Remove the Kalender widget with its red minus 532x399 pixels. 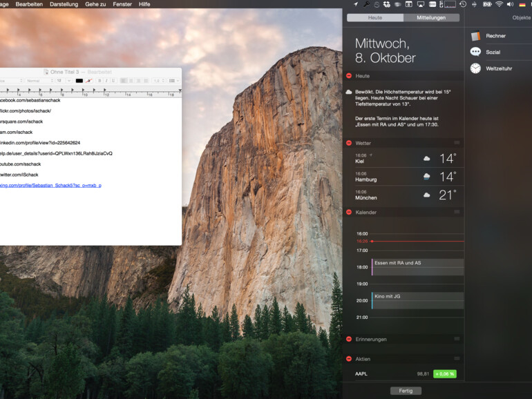point(349,212)
